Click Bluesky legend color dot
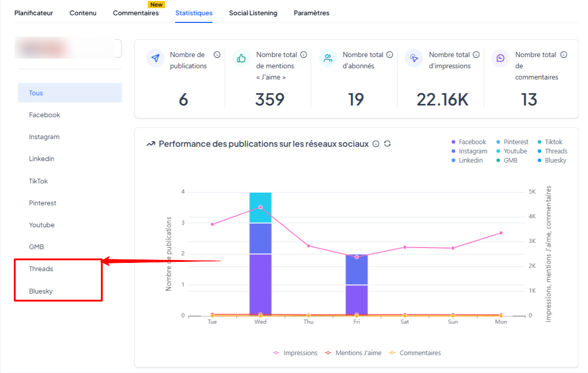The height and width of the screenshot is (373, 588). point(540,160)
